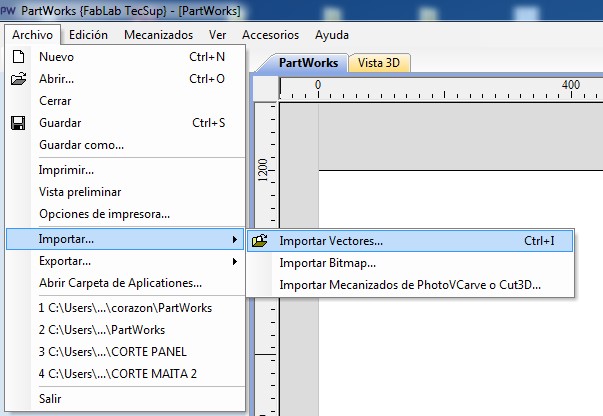The width and height of the screenshot is (603, 416).
Task: Select the Exportar... menu entry
Action: (125, 261)
